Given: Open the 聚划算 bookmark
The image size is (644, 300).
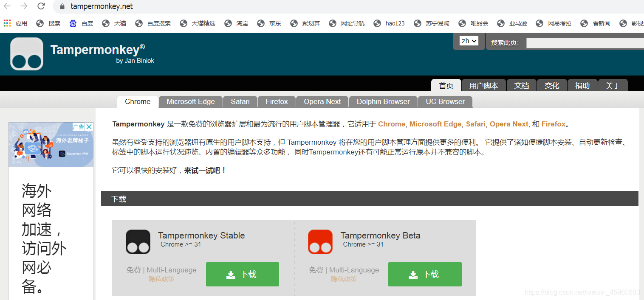Looking at the screenshot, I should pos(305,23).
